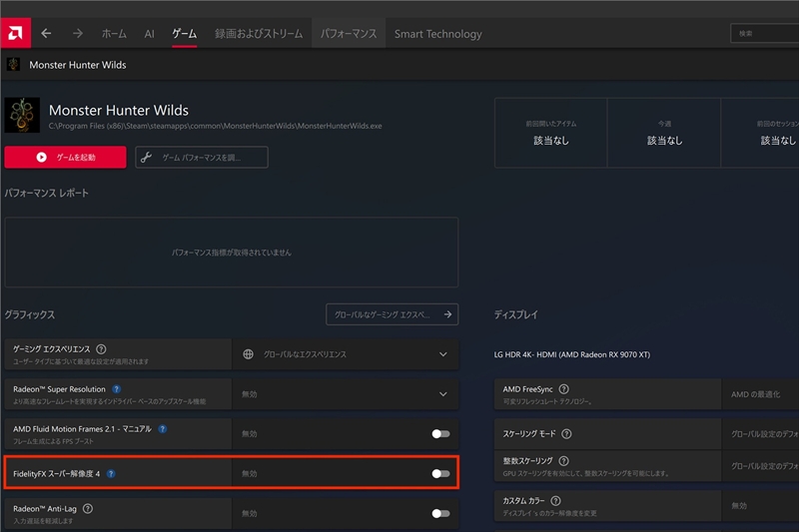Click the play icon in ゲームを起動 button
The height and width of the screenshot is (532, 799).
(x=42, y=158)
